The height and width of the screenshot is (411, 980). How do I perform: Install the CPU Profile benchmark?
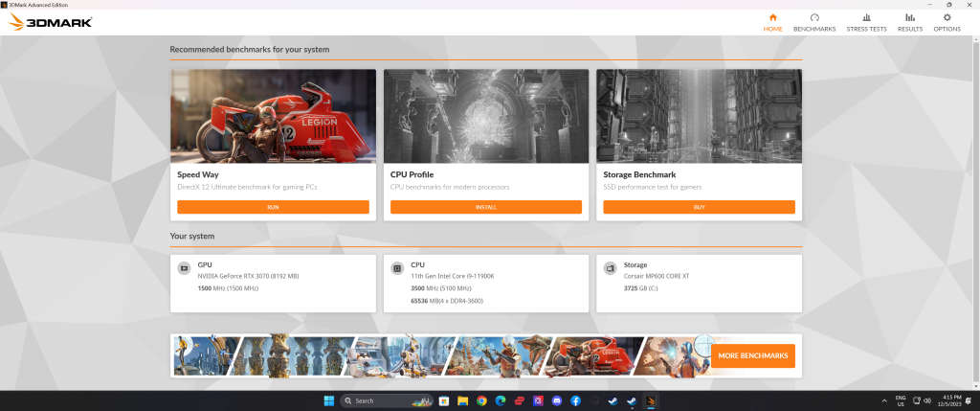(x=486, y=207)
